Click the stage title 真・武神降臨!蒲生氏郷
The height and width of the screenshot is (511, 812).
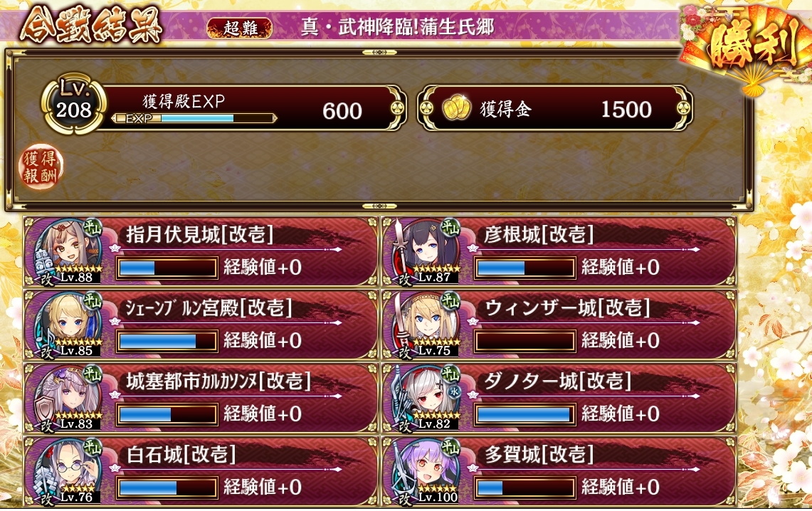pyautogui.click(x=398, y=26)
